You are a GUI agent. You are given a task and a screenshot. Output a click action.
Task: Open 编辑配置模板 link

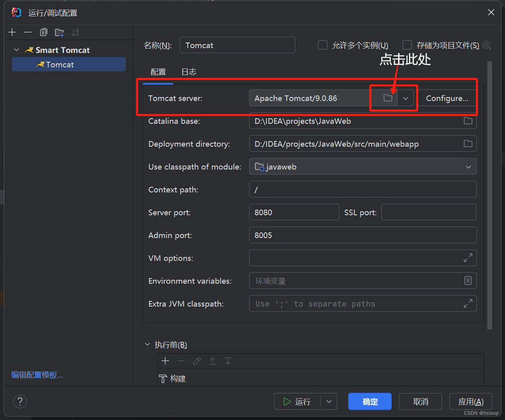[x=37, y=375]
